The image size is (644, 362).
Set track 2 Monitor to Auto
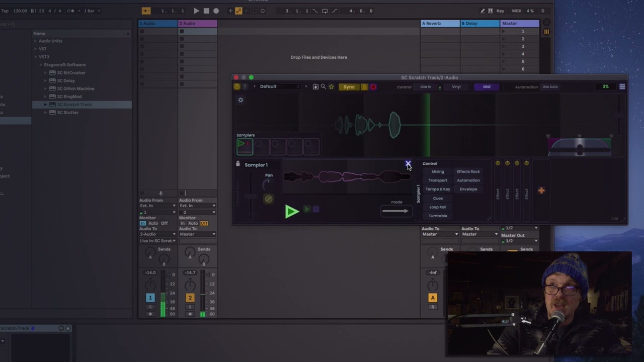pos(193,223)
